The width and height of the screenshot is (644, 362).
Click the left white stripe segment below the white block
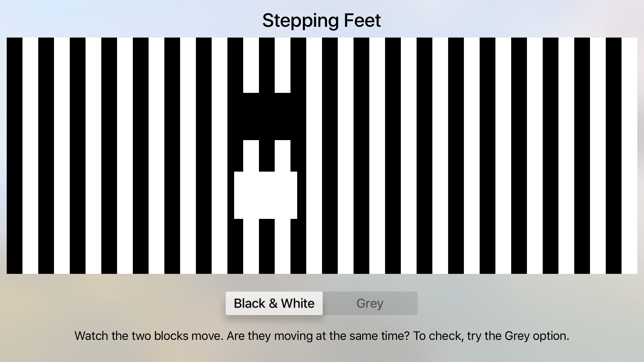tap(251, 246)
